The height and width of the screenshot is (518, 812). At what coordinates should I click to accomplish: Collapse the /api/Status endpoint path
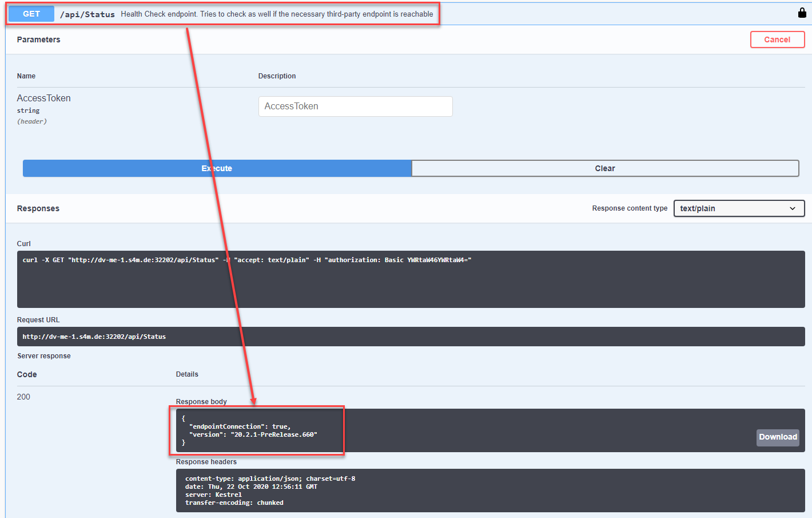click(87, 14)
